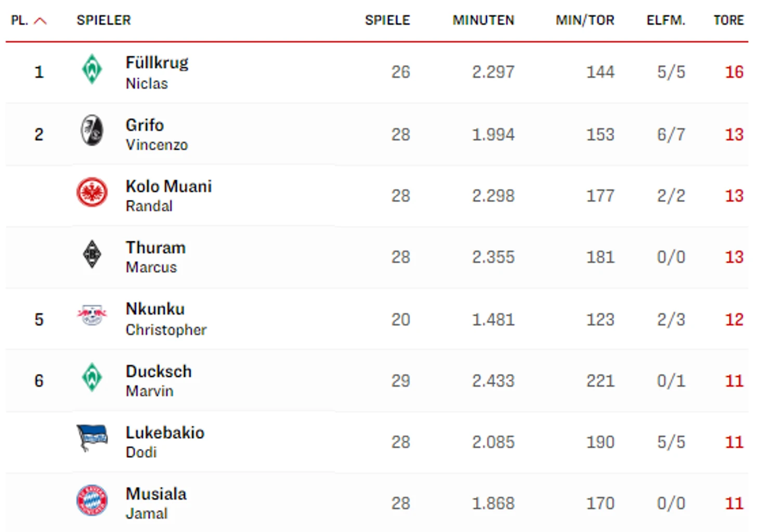
Task: Click Mönchengladbach diamond logo beside Thuram
Action: 92,254
